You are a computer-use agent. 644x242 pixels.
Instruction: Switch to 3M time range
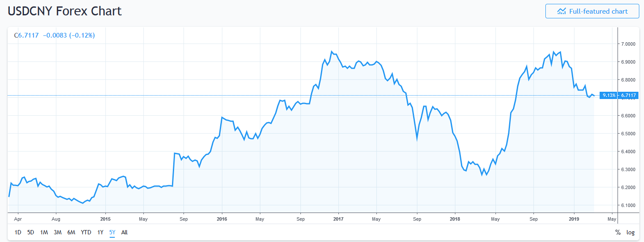point(58,233)
